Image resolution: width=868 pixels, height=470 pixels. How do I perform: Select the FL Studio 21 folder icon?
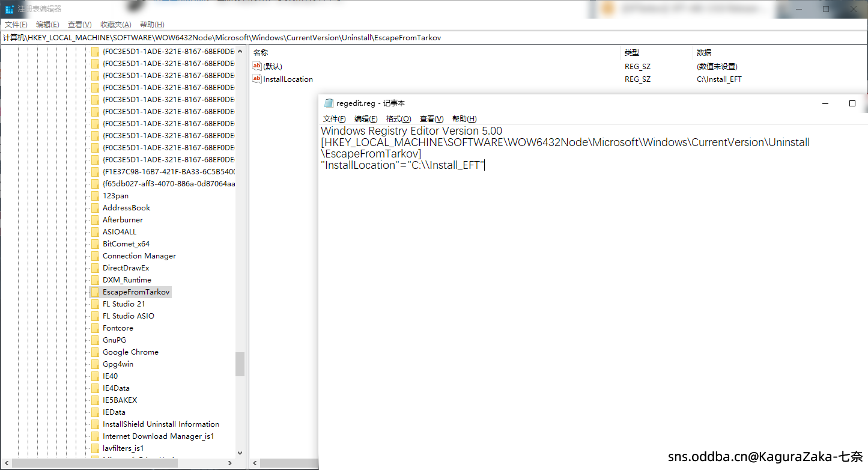tap(95, 304)
